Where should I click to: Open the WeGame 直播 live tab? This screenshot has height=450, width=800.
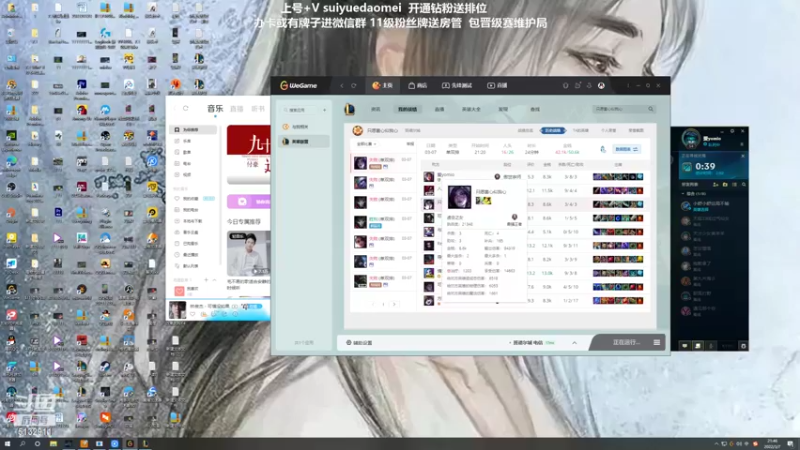pyautogui.click(x=497, y=86)
